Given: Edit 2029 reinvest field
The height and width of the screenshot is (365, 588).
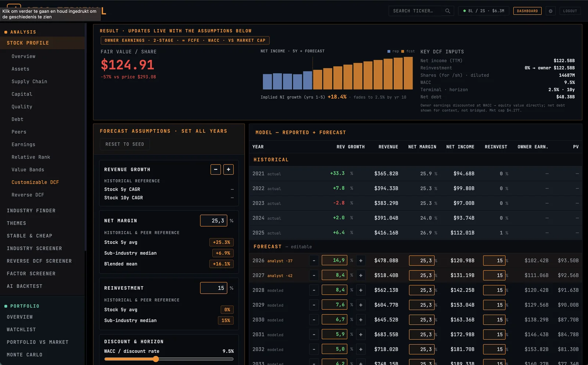Looking at the screenshot, I should point(494,305).
